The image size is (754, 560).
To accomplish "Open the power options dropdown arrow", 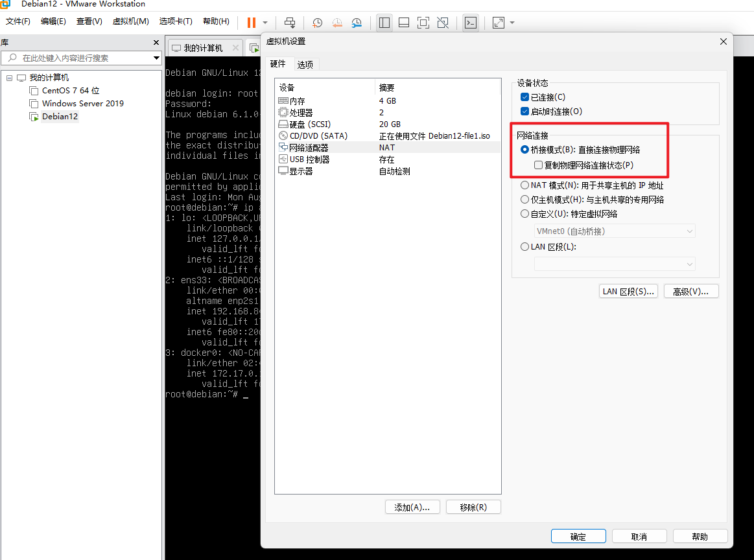I will (265, 23).
